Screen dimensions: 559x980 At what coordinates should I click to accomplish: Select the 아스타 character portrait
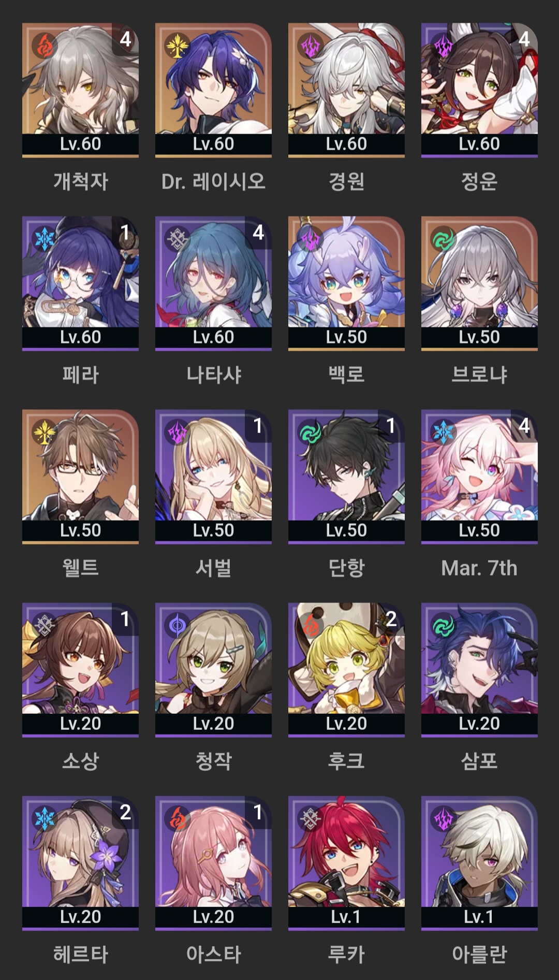213,862
